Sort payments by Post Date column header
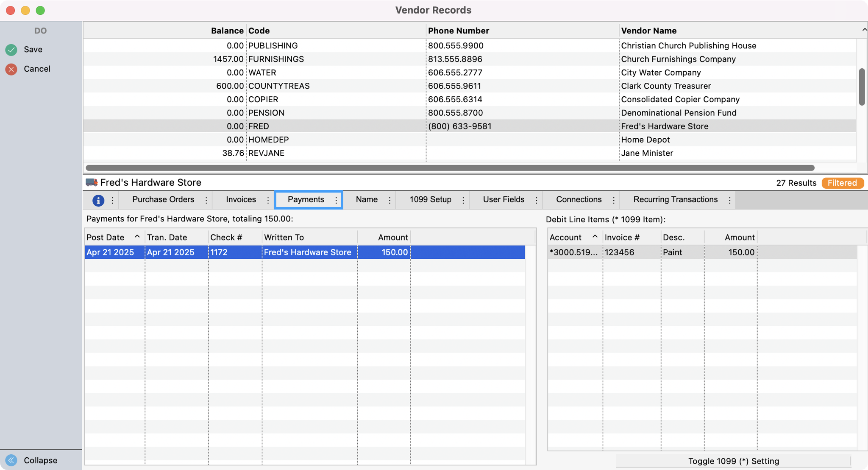The height and width of the screenshot is (470, 868). (106, 237)
